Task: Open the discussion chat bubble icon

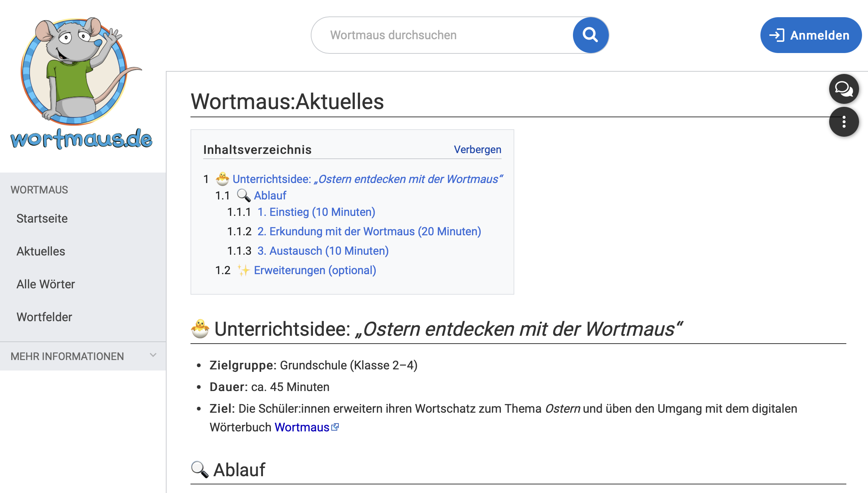Action: pos(843,89)
